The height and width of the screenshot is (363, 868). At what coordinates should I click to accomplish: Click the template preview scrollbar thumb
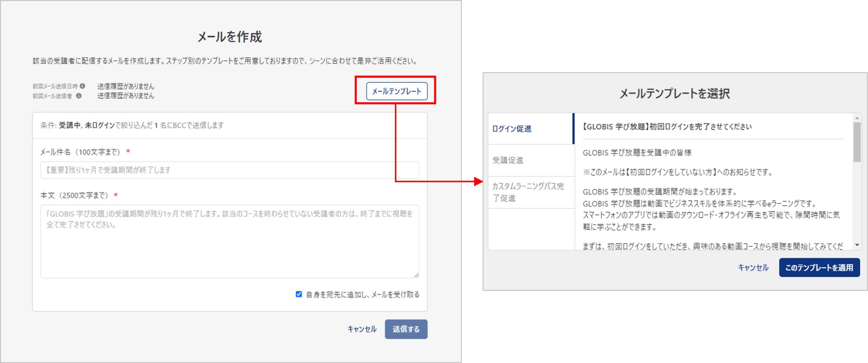point(857,142)
